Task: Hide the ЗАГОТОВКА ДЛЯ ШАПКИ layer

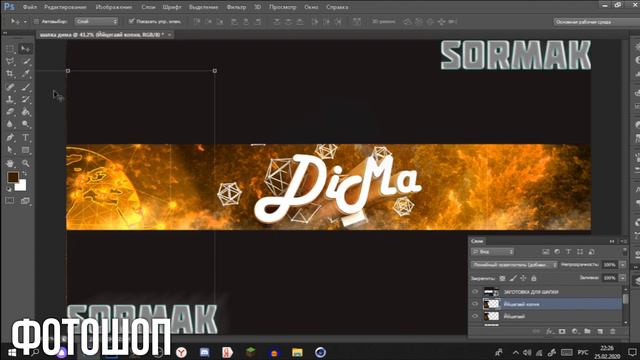Action: [475, 292]
